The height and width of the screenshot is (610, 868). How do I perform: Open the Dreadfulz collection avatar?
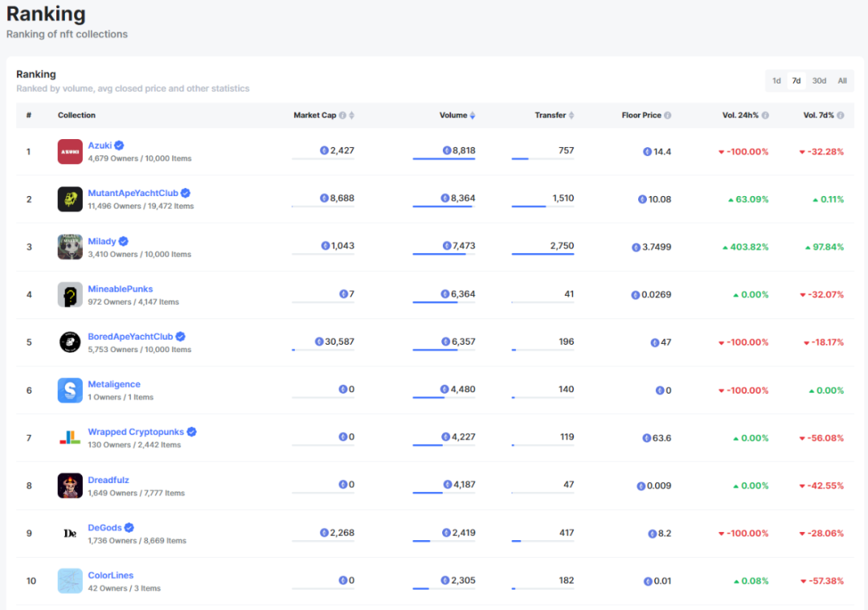pos(70,485)
